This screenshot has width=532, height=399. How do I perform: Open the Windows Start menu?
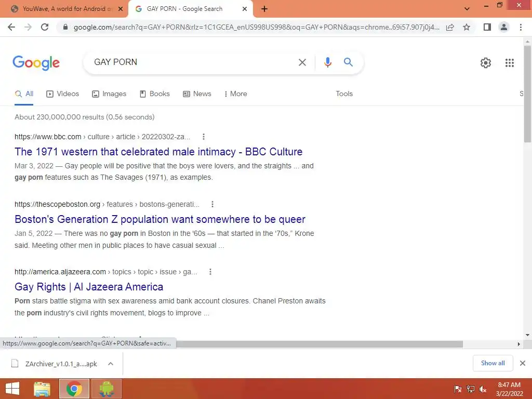(x=12, y=389)
